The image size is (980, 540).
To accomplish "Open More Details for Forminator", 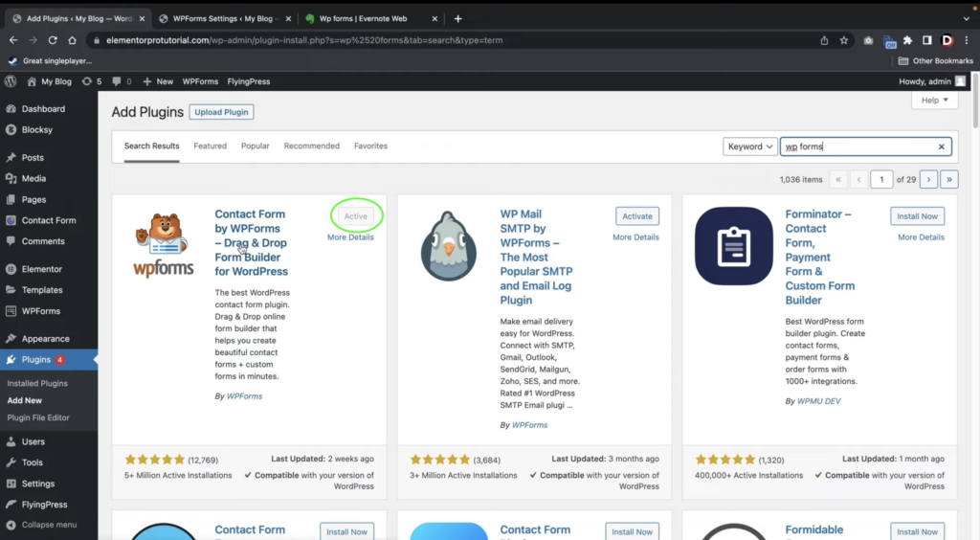I will [921, 236].
